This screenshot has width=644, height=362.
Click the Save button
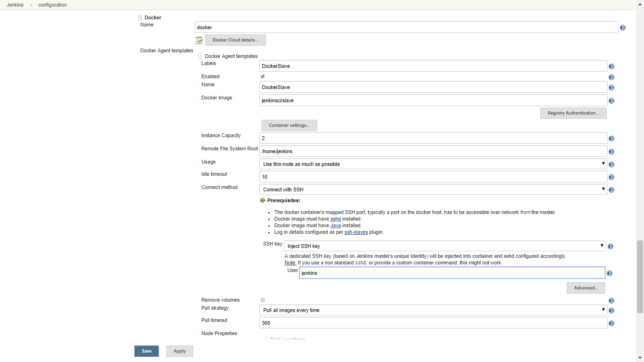click(x=147, y=351)
